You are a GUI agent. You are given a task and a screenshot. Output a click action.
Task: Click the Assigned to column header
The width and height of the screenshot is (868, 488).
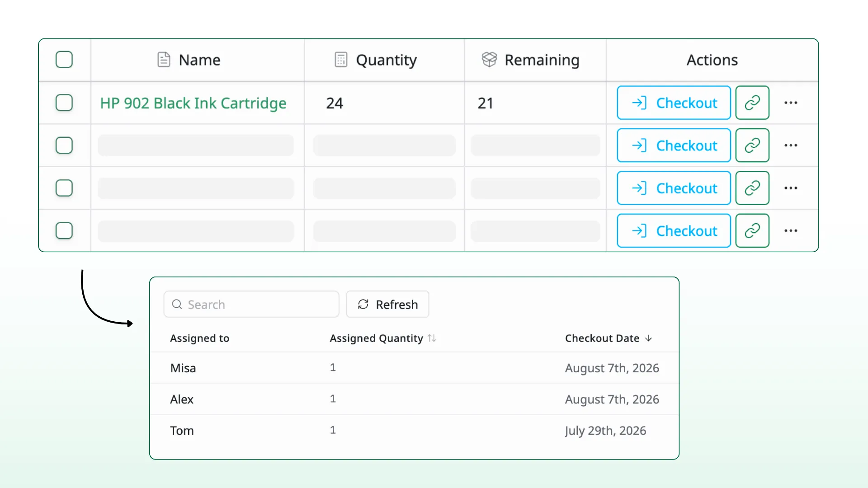pos(199,338)
